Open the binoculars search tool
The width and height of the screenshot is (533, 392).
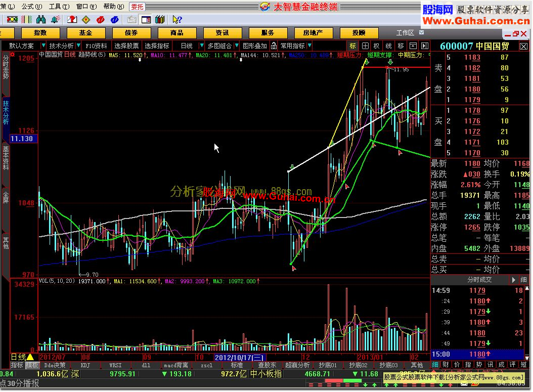(x=41, y=20)
